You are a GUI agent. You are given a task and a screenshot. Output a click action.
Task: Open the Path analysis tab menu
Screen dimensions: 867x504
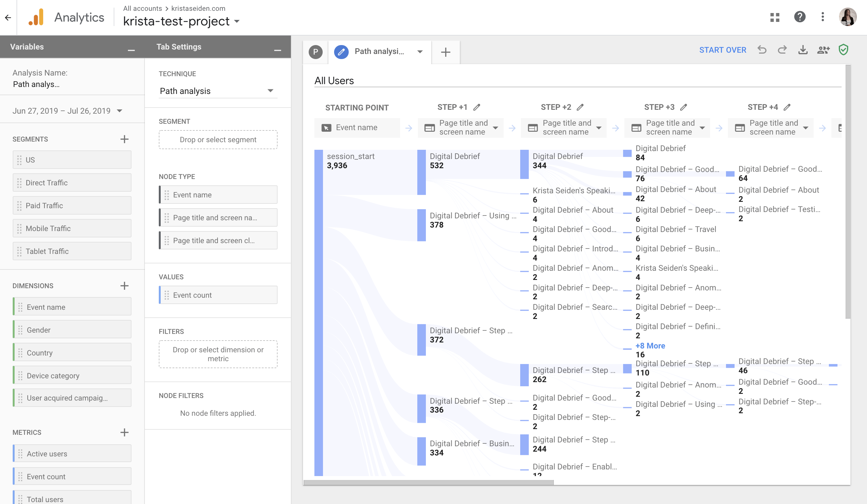pyautogui.click(x=421, y=52)
